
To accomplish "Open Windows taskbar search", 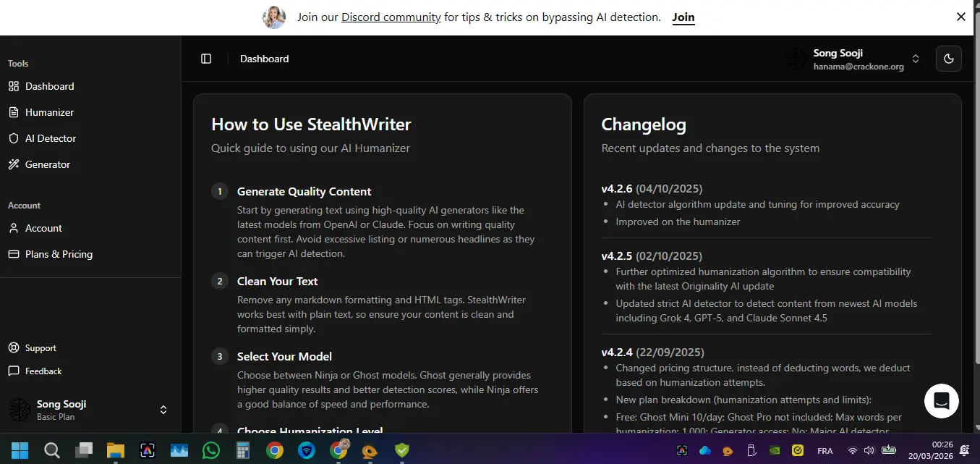I will point(52,450).
